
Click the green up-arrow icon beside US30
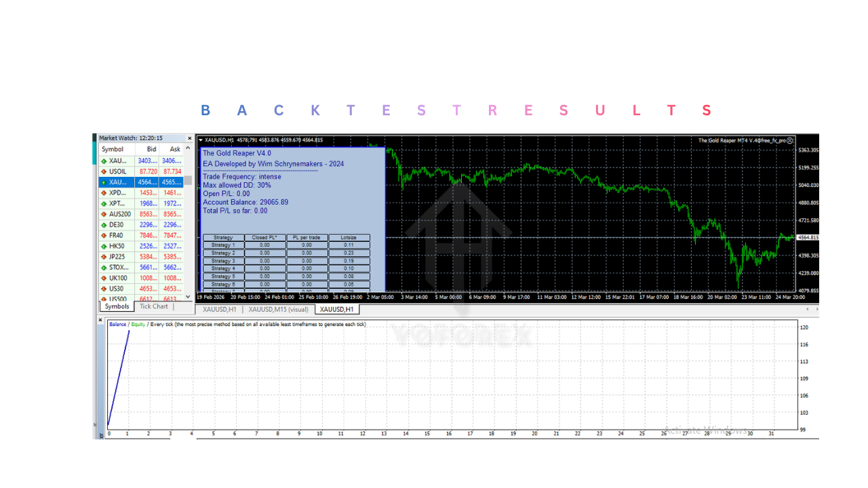(104, 289)
